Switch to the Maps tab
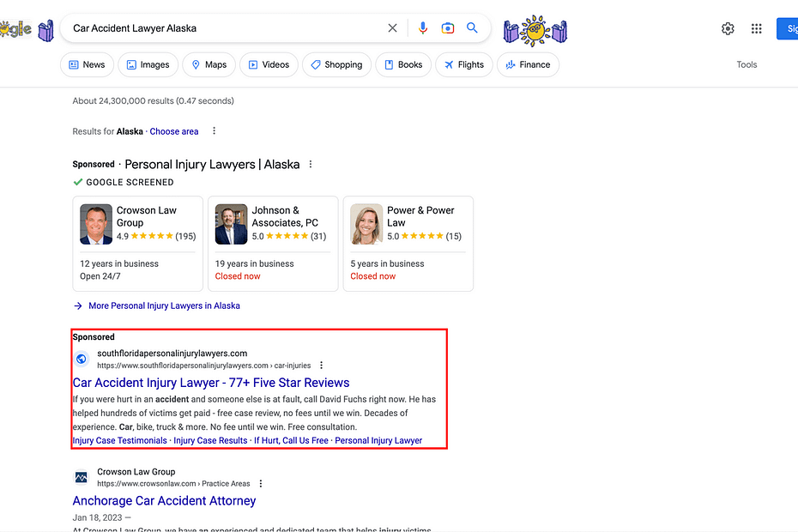This screenshot has height=532, width=798. [x=209, y=64]
